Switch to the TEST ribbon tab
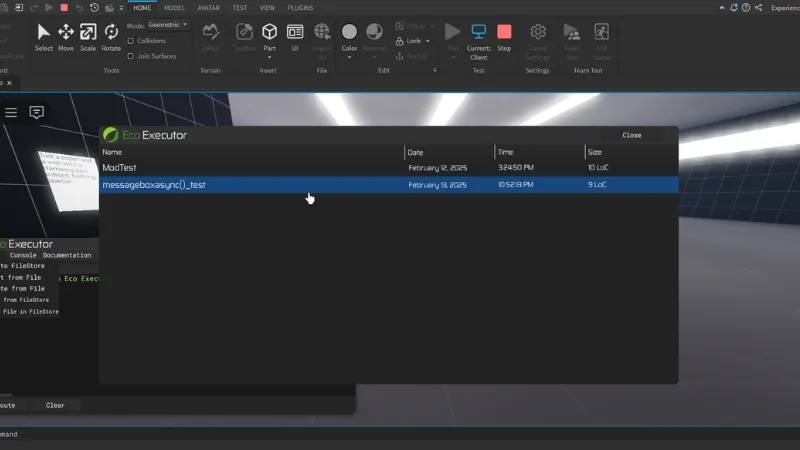The width and height of the screenshot is (800, 450). [x=239, y=8]
